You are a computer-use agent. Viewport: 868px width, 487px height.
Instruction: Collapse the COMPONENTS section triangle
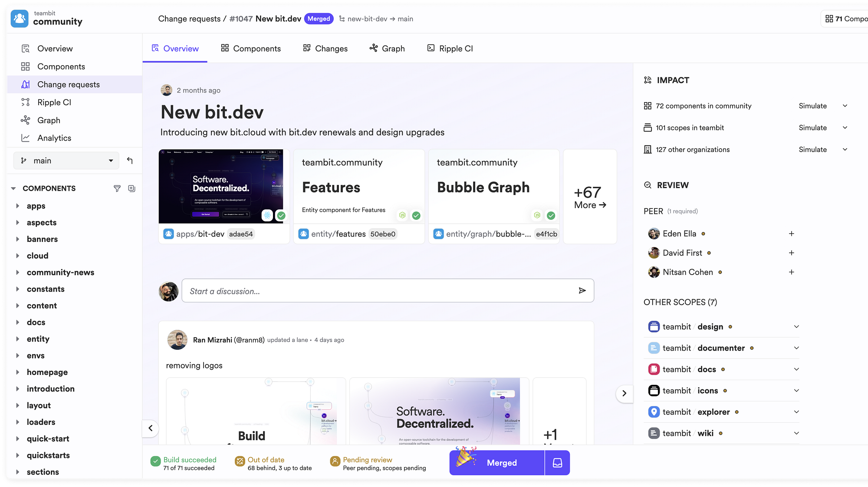[x=13, y=189]
